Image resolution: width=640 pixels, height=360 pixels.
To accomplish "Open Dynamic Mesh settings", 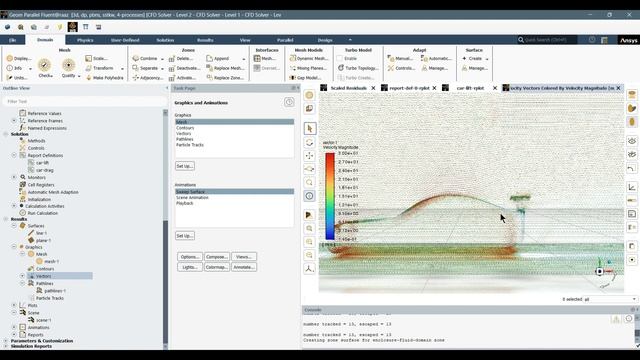I will pyautogui.click(x=309, y=58).
